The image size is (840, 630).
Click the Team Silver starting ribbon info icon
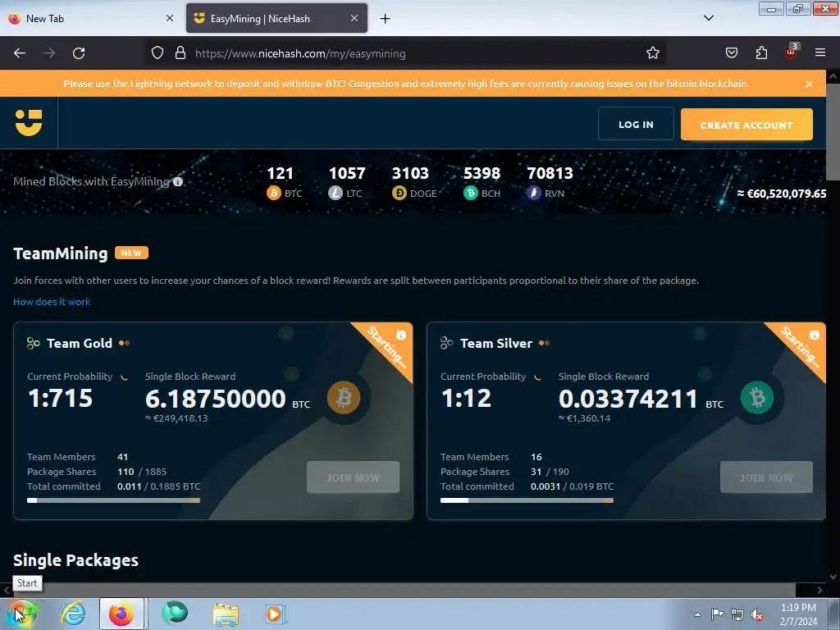coord(815,336)
